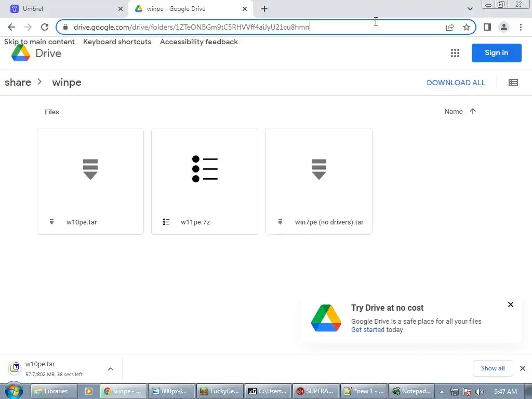Click the Get started link

pos(368,330)
